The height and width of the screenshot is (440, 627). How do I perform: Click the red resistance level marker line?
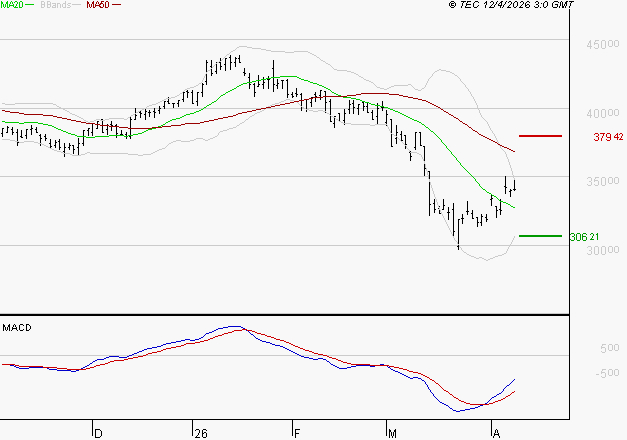540,136
